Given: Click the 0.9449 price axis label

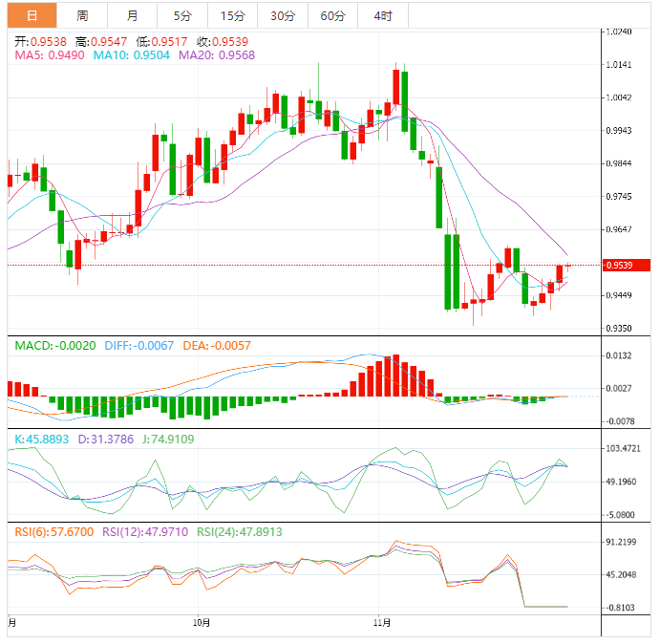Looking at the screenshot, I should pos(619,295).
